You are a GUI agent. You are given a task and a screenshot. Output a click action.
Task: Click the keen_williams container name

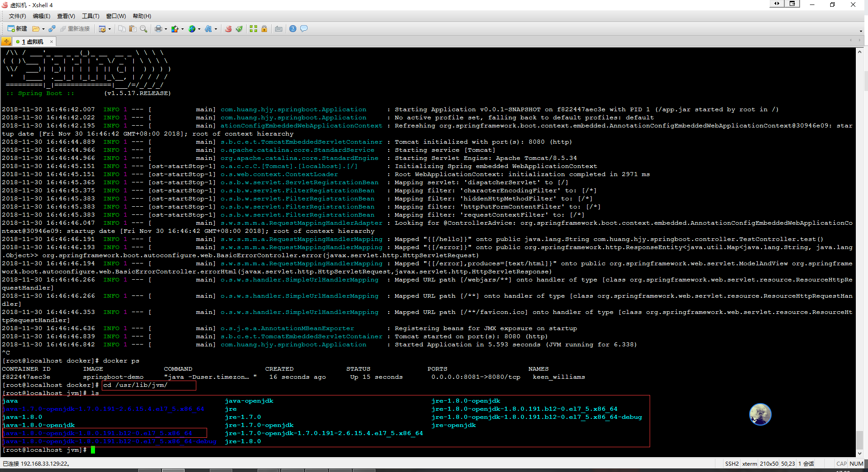click(559, 377)
